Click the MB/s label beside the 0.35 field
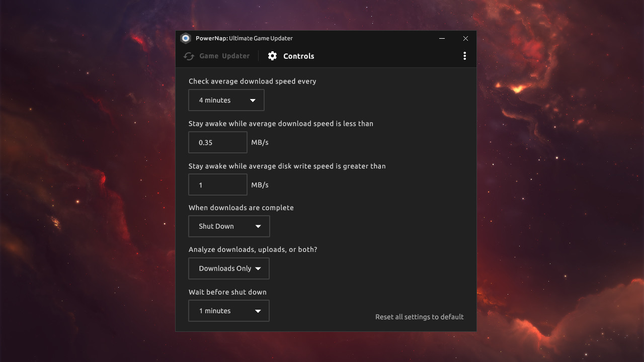 click(259, 142)
